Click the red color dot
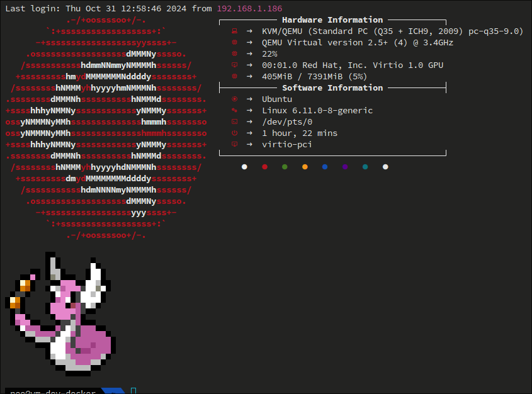 click(x=264, y=167)
